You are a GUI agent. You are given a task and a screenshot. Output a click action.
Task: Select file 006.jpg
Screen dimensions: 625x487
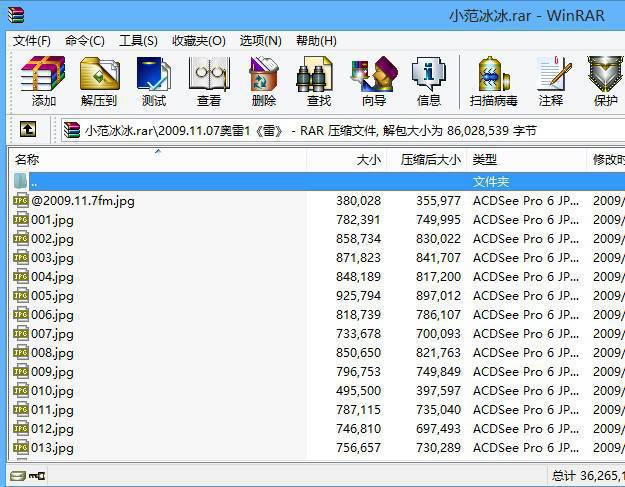(x=52, y=315)
